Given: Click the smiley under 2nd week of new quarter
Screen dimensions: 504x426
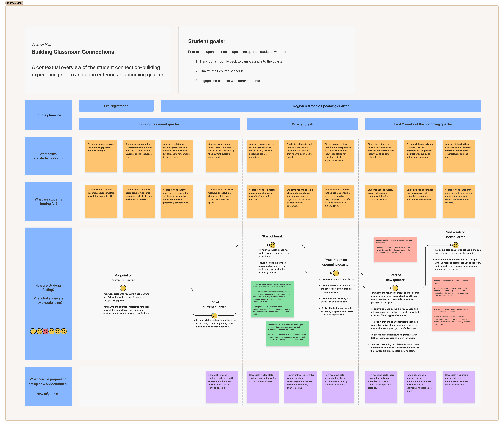Looking at the screenshot, I should click(x=455, y=245).
